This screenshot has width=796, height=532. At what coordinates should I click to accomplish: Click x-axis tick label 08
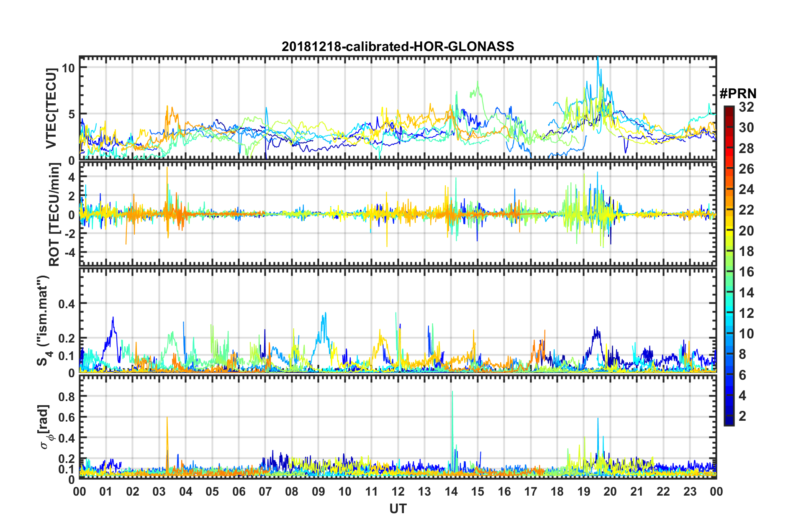point(292,491)
